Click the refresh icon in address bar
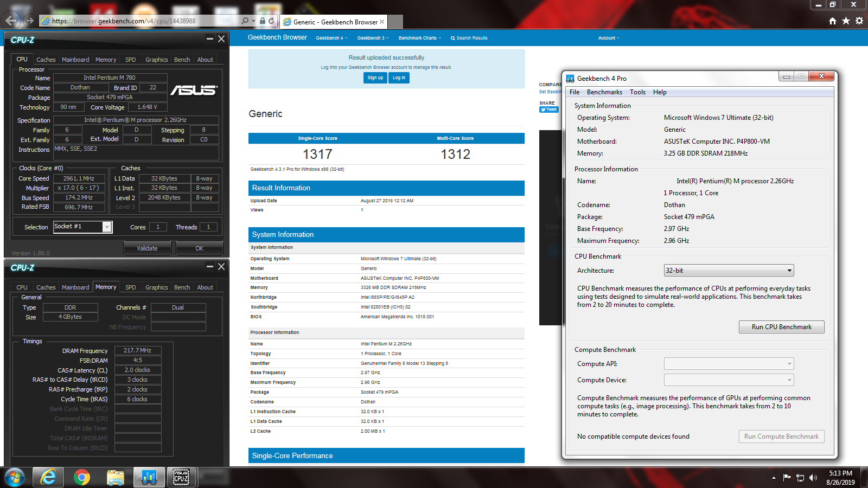868x488 pixels. click(x=272, y=21)
